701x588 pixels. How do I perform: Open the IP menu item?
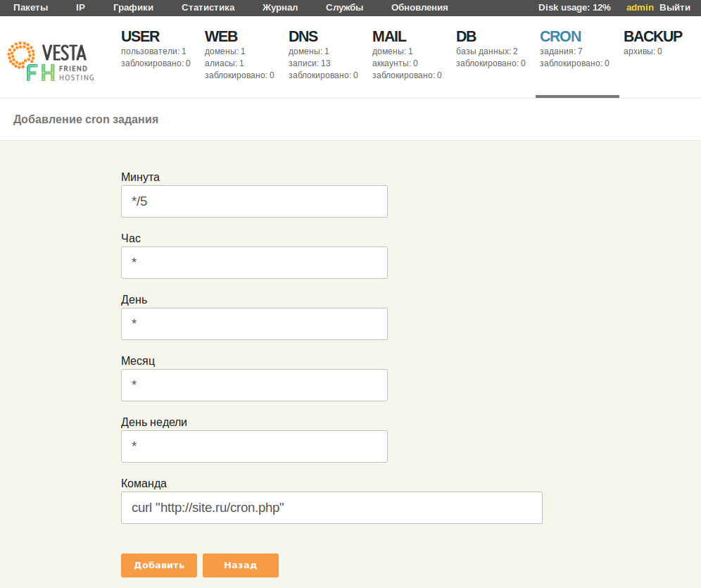80,8
